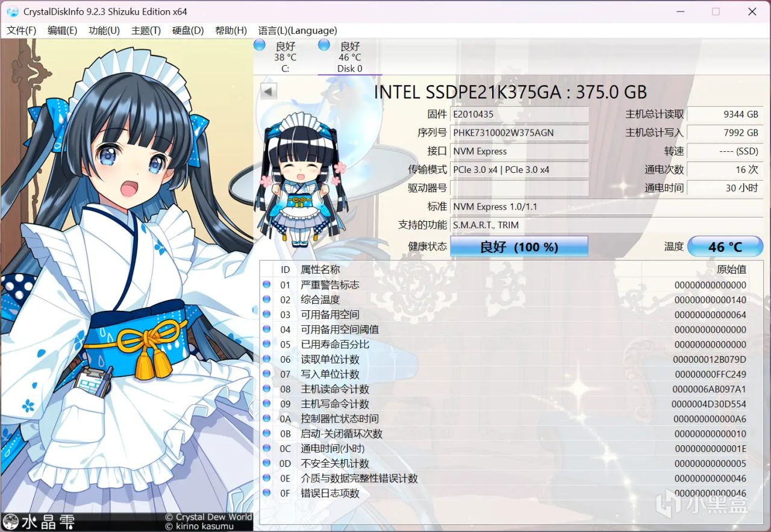This screenshot has width=771, height=532.
Task: Click the 通电时间 value 30 小时
Action: click(725, 188)
